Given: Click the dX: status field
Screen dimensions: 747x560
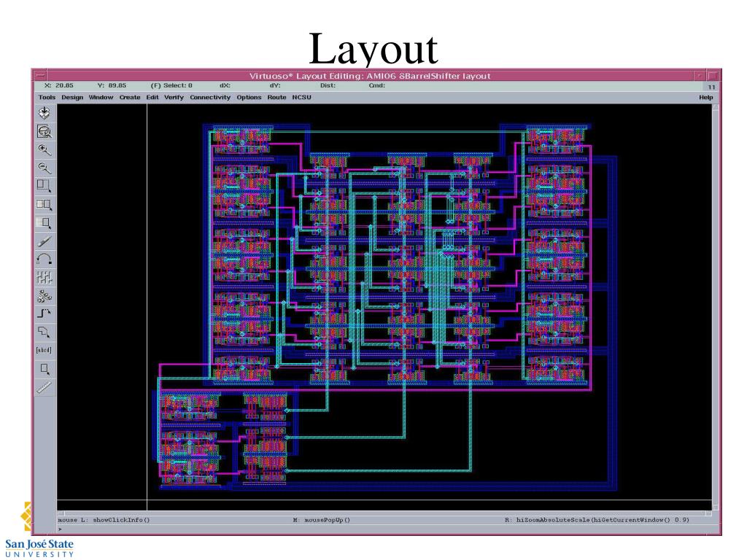Looking at the screenshot, I should tap(225, 86).
